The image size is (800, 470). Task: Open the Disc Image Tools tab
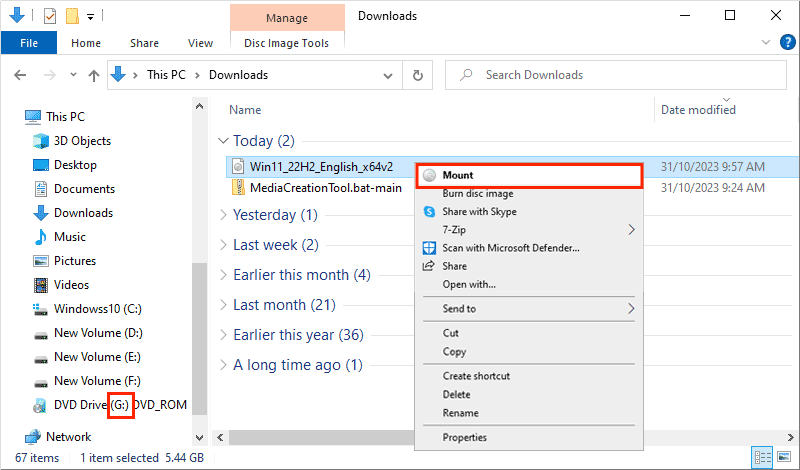click(287, 43)
